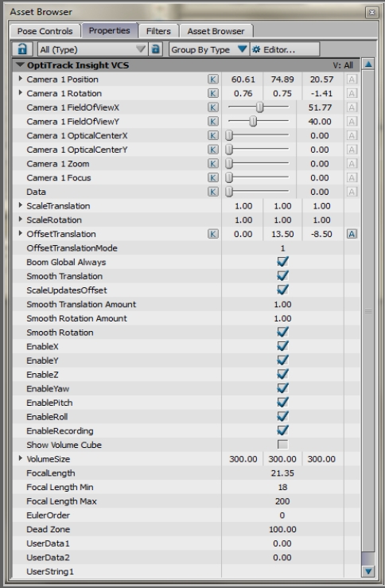Open the Filters tab
385x588 pixels.
click(158, 31)
